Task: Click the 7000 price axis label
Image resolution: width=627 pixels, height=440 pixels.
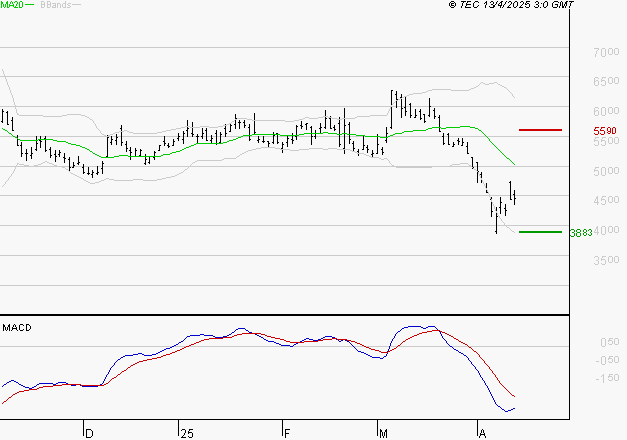Action: pos(606,52)
